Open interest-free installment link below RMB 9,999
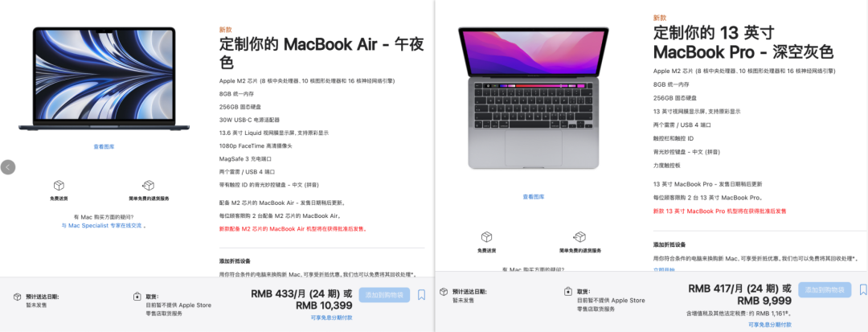Viewport: 868px width, 332px height. click(x=771, y=325)
